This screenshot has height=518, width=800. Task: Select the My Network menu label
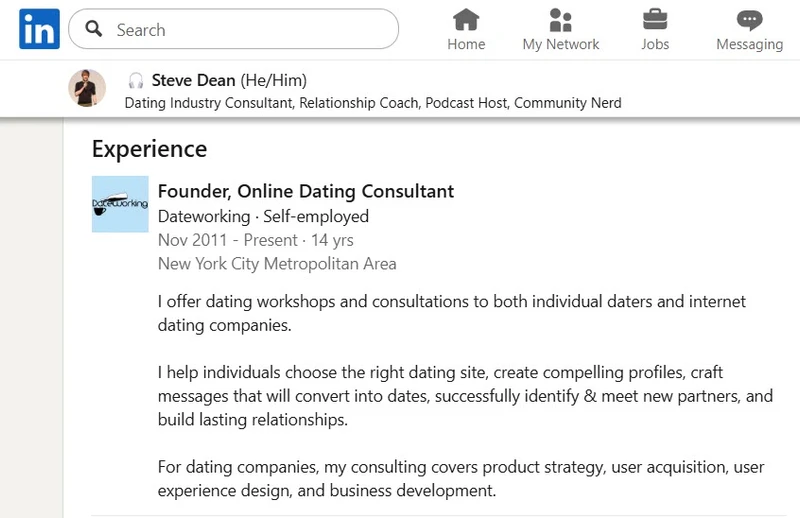pyautogui.click(x=560, y=44)
